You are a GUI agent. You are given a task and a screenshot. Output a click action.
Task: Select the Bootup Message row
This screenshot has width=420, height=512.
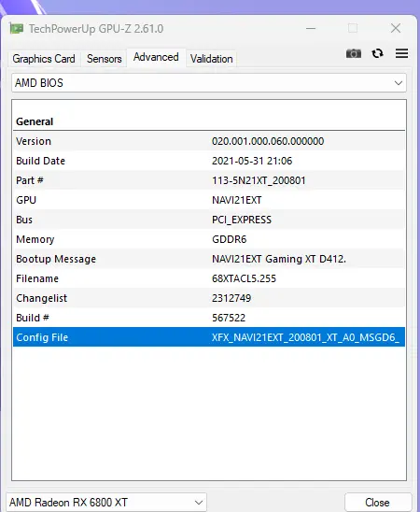pos(209,259)
